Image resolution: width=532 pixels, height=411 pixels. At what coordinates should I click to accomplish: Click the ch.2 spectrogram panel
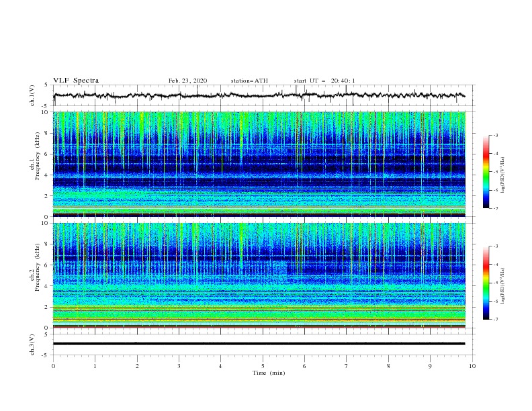(x=259, y=275)
